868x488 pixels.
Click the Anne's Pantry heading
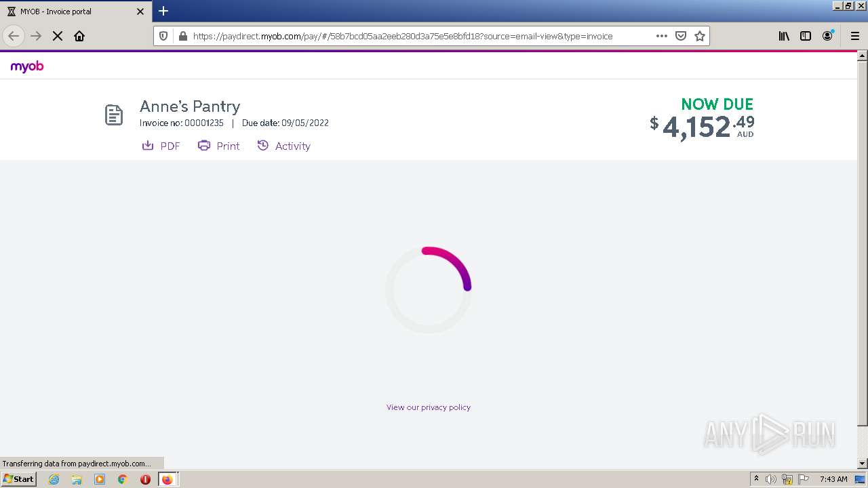(x=190, y=106)
